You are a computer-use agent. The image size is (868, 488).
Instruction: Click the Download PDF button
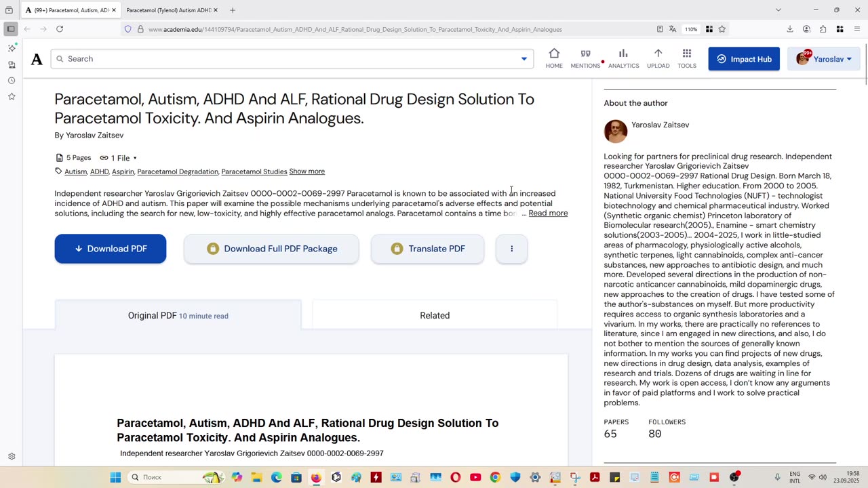(x=111, y=249)
